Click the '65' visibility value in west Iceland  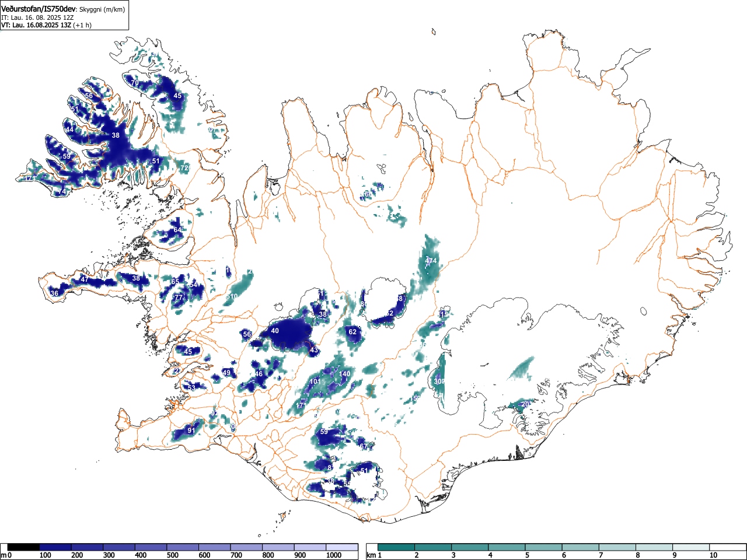click(x=175, y=282)
